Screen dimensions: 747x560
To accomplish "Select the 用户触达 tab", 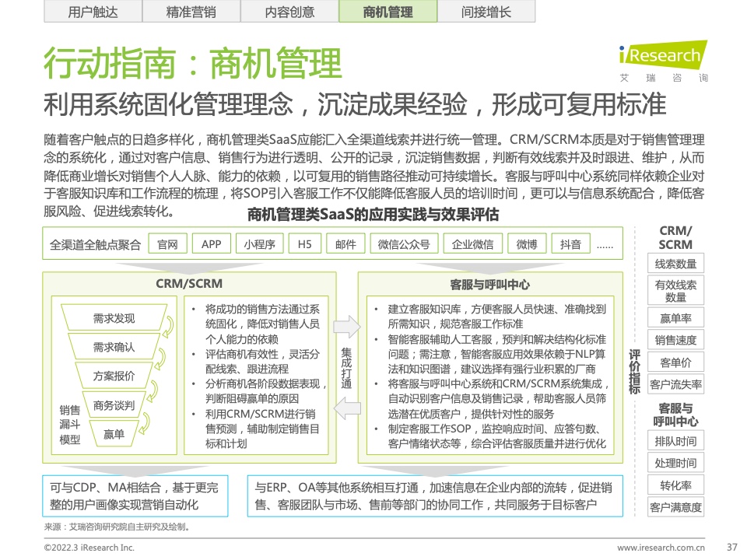I will pyautogui.click(x=93, y=12).
